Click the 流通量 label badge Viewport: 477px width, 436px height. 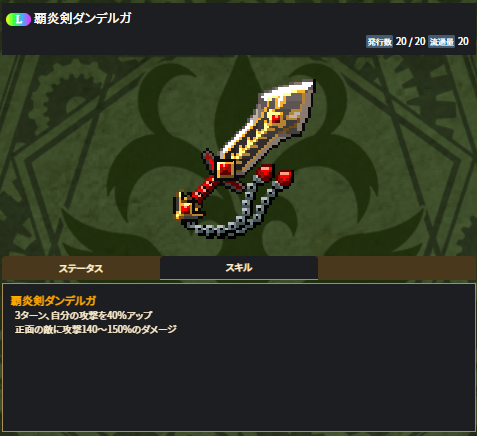tap(441, 42)
